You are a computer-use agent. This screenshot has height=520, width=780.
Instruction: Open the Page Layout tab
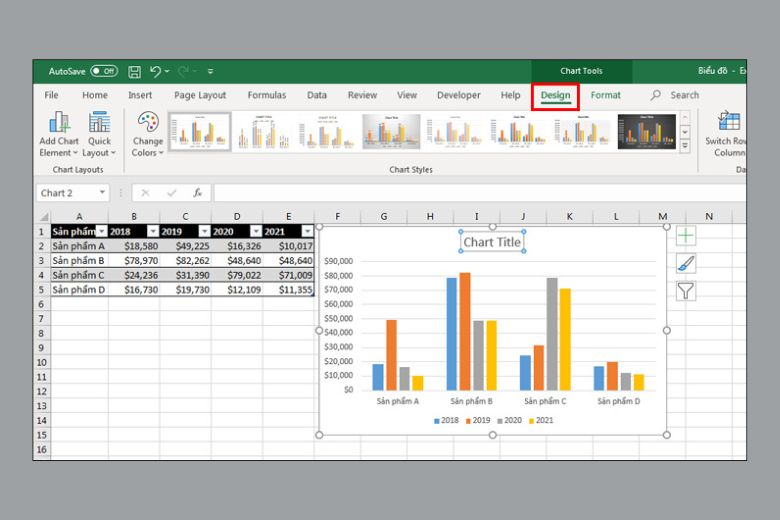pos(200,95)
